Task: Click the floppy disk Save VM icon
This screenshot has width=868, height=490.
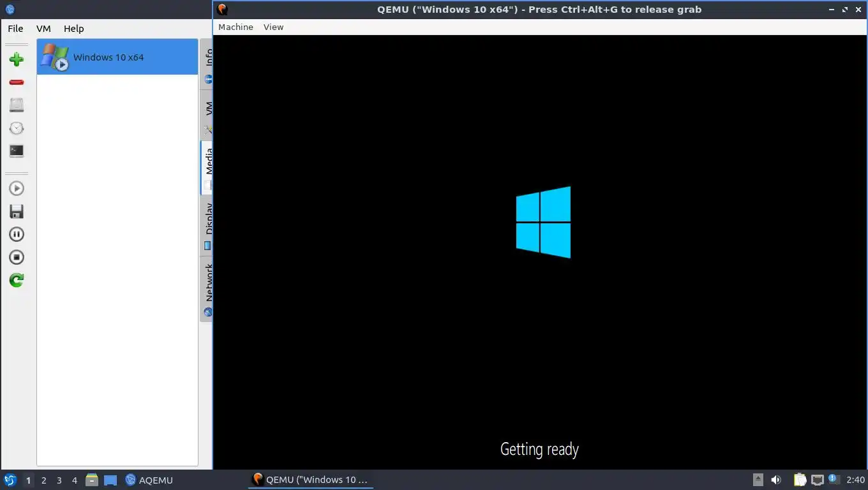Action: [x=17, y=211]
